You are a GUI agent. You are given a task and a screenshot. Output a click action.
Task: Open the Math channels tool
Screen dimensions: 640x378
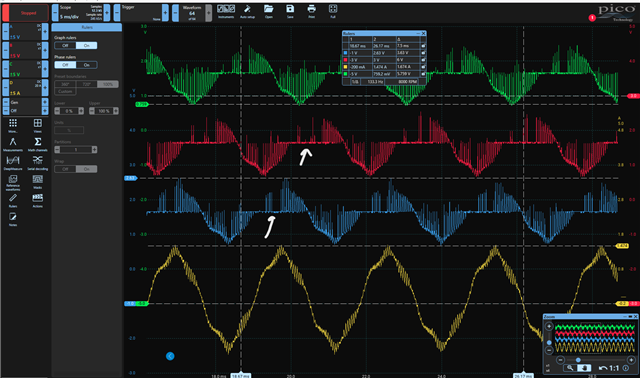click(x=38, y=144)
